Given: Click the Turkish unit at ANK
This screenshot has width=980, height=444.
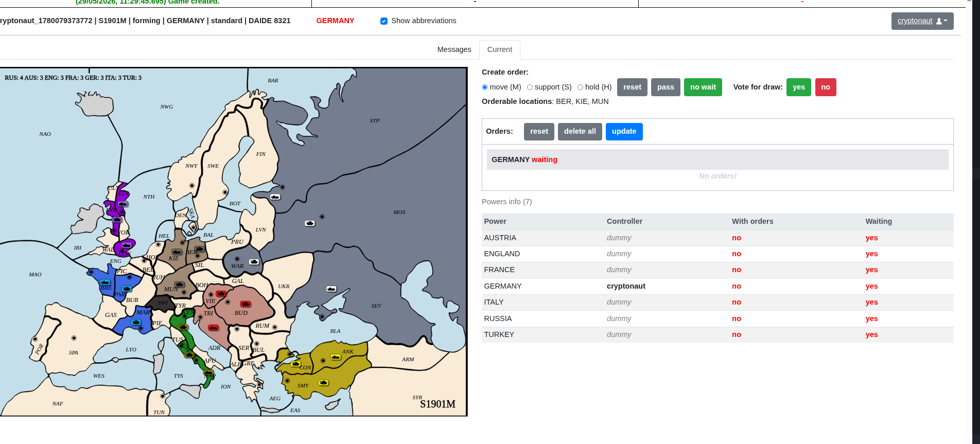Looking at the screenshot, I should [336, 357].
